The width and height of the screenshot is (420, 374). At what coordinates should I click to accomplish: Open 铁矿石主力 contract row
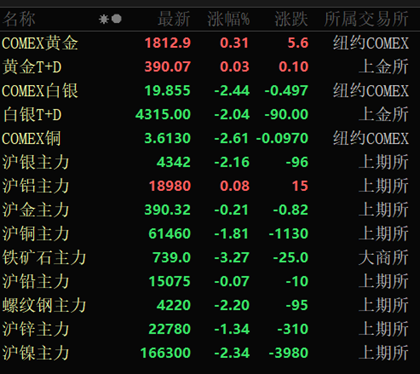coord(210,258)
